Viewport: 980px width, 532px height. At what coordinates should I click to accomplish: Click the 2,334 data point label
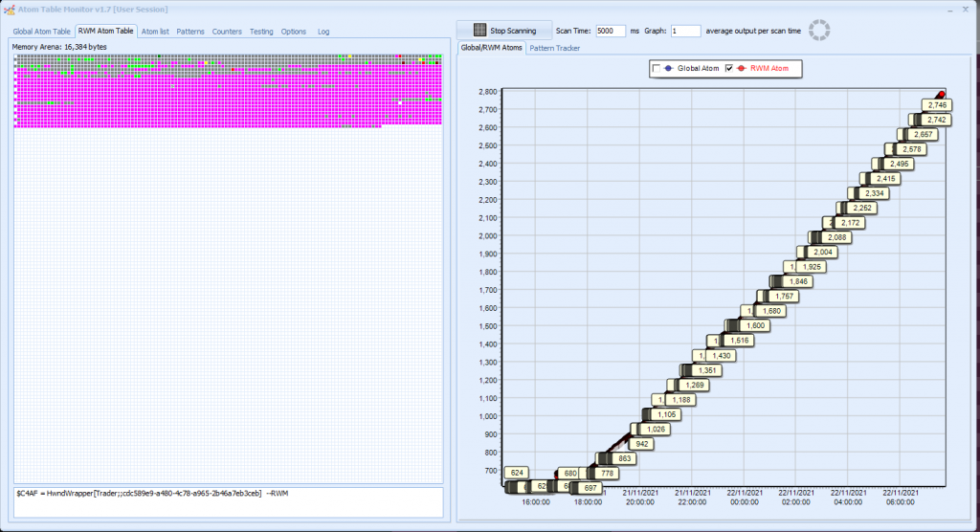click(x=874, y=193)
